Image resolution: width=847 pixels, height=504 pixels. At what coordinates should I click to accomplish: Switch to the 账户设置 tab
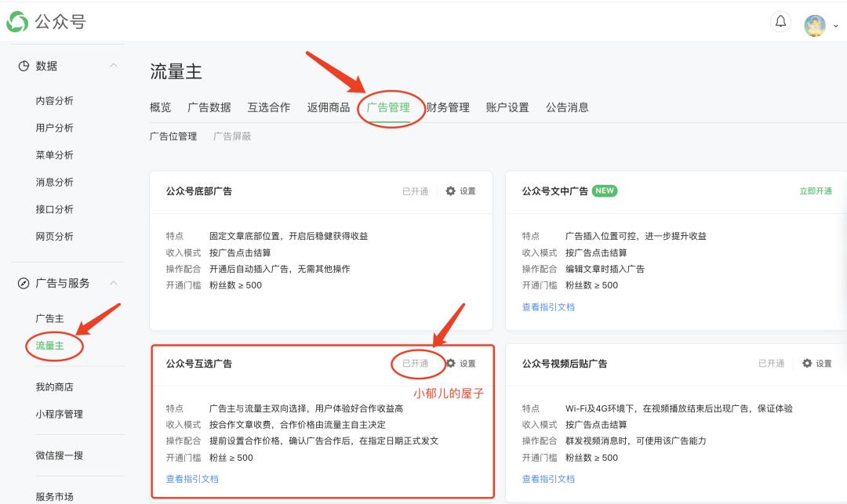(x=508, y=107)
